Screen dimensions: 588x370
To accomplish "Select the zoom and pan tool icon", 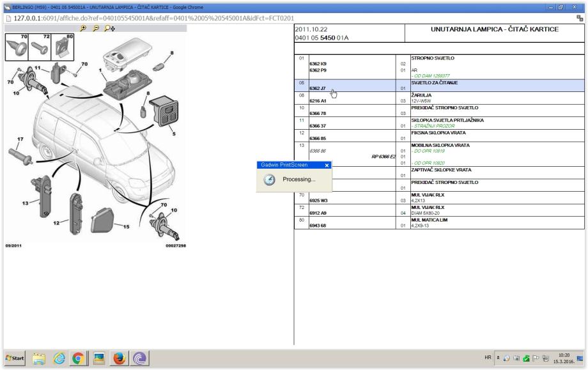I will coord(110,29).
